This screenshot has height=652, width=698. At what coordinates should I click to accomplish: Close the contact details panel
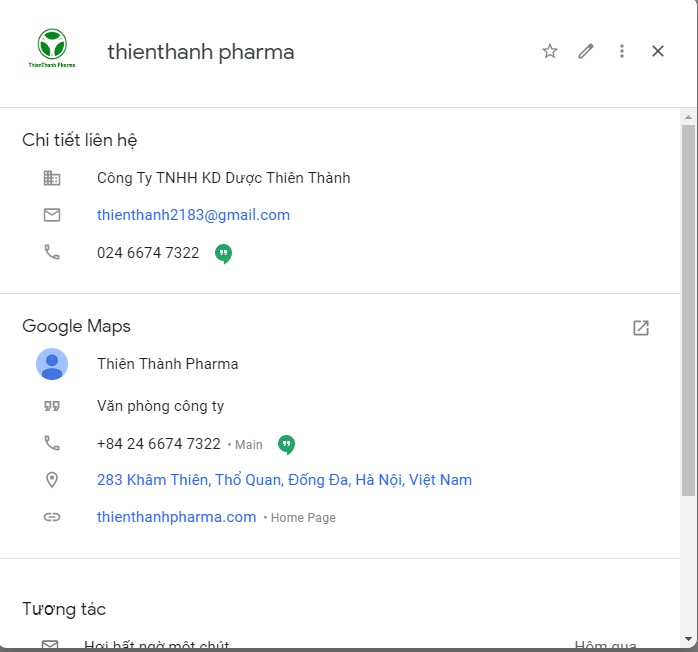[x=658, y=51]
